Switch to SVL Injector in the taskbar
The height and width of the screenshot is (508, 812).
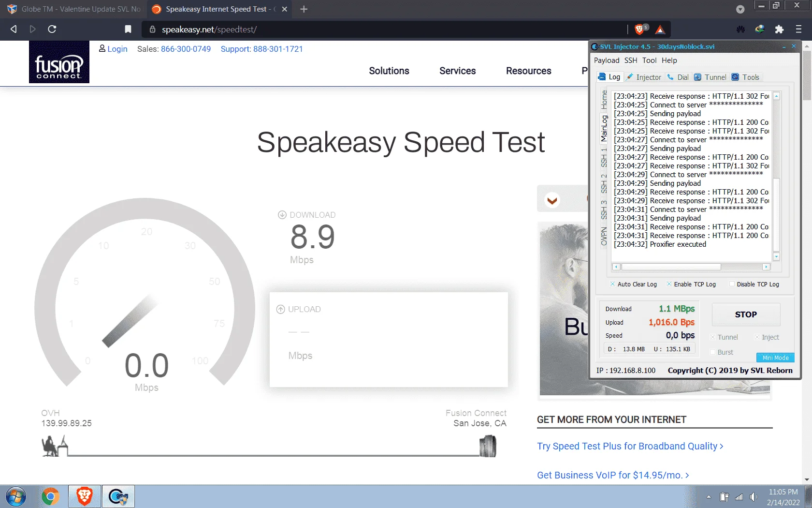click(x=118, y=496)
